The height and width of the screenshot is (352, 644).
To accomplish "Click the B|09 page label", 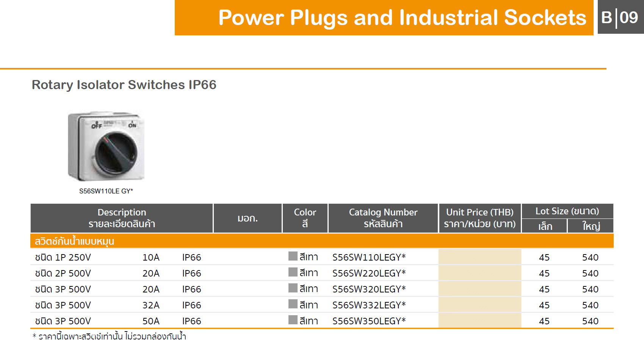I will pos(620,17).
